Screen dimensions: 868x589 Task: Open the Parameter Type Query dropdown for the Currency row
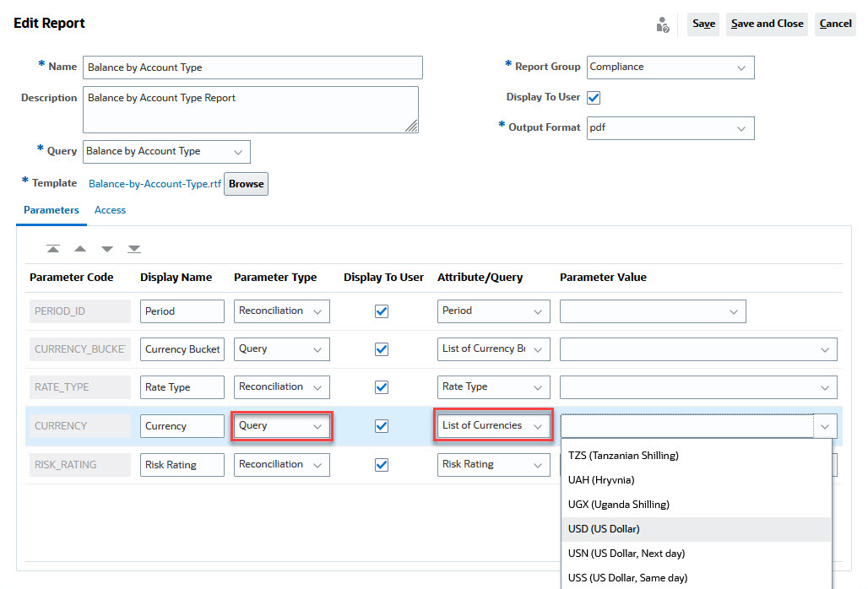pyautogui.click(x=282, y=426)
